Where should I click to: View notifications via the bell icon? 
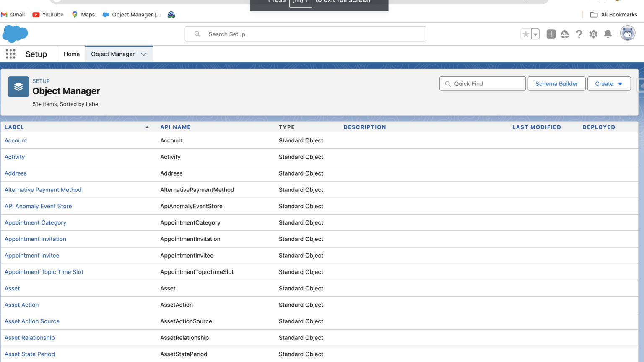click(x=608, y=34)
